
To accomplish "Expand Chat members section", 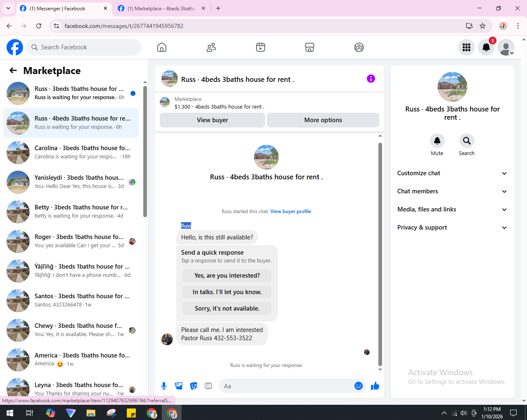I will (452, 191).
